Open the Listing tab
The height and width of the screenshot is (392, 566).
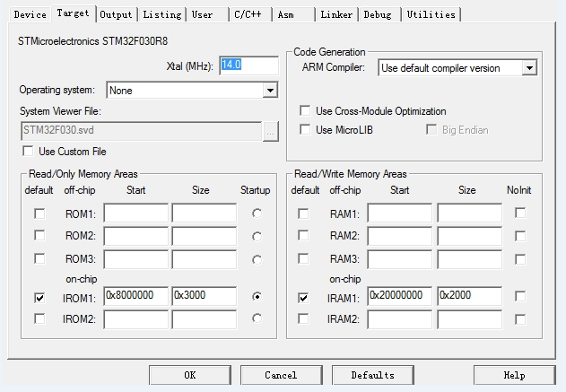pos(162,14)
